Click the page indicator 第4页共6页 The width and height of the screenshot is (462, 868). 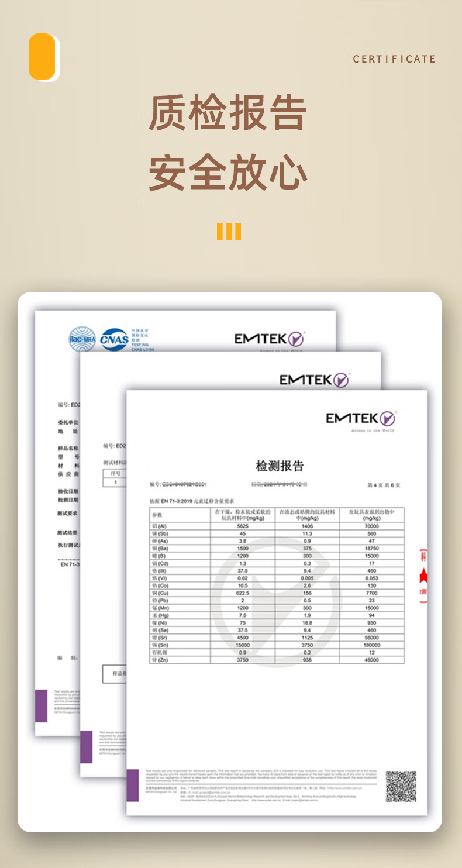[x=384, y=485]
